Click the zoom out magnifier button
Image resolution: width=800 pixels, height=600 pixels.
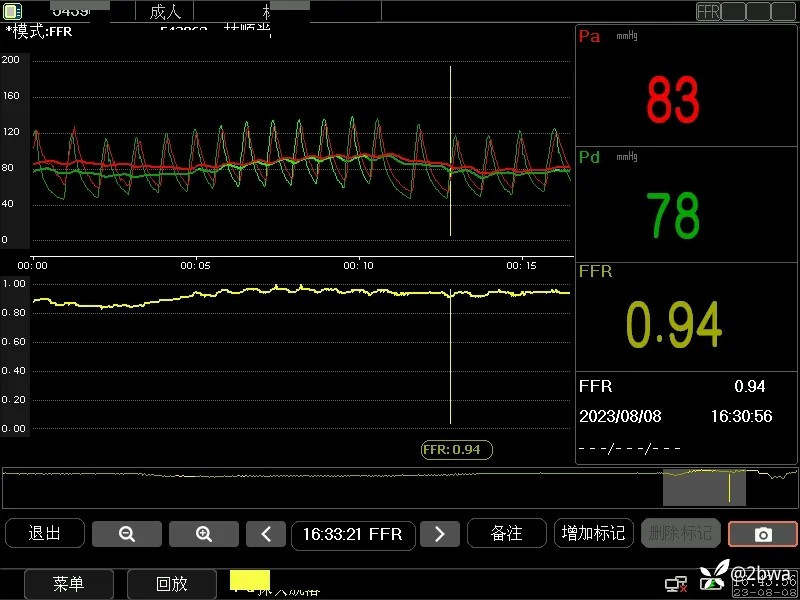[x=126, y=534]
